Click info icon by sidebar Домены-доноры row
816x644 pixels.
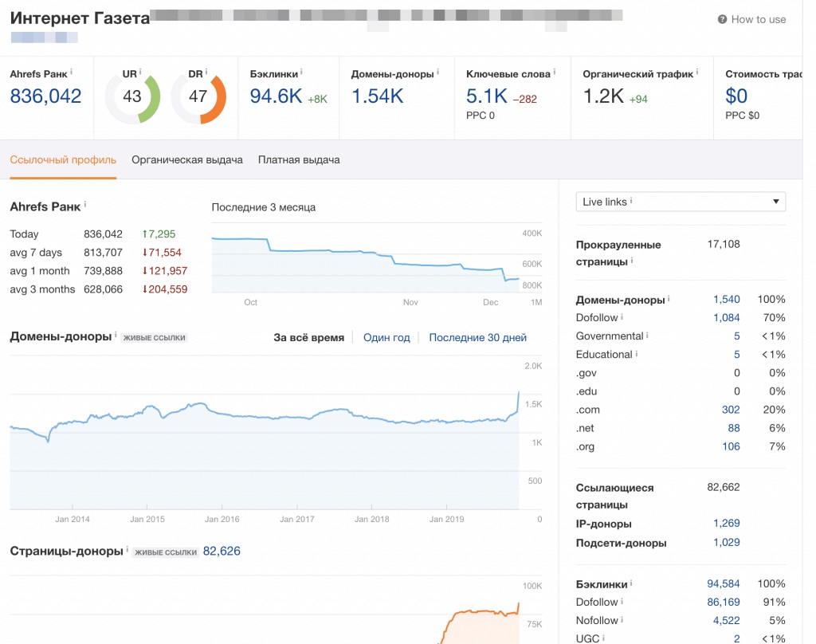(x=669, y=298)
